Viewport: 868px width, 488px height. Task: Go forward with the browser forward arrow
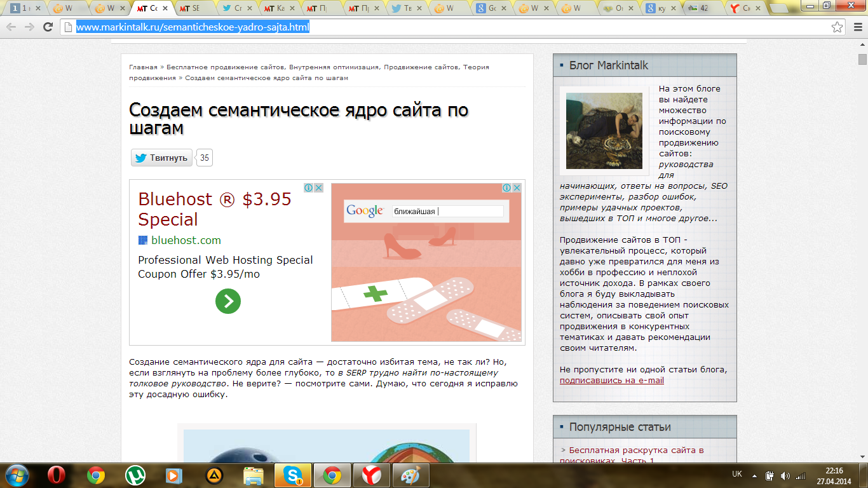29,27
